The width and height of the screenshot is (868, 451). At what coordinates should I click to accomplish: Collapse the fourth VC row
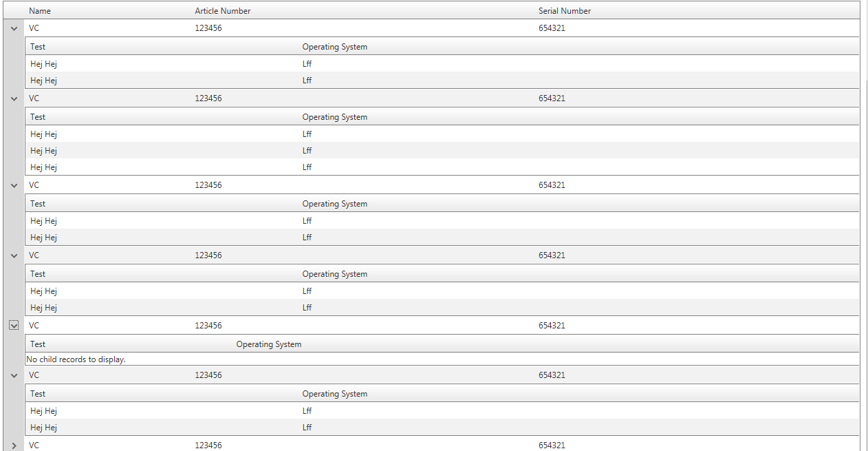point(14,255)
